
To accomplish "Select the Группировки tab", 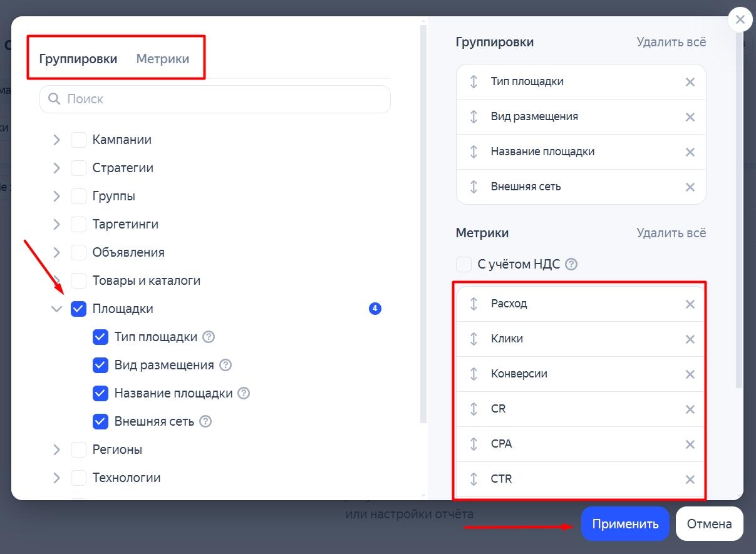I will pos(78,59).
